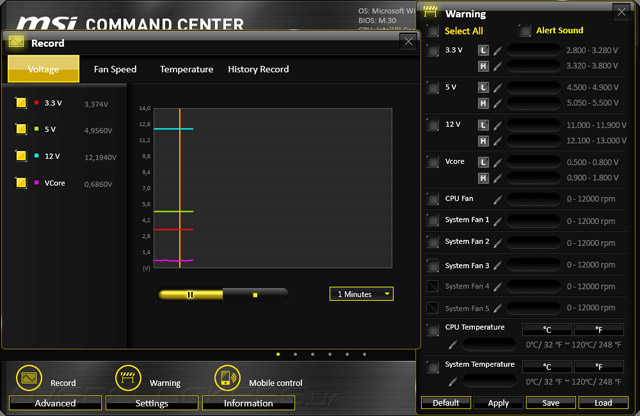Enable CPU Temperature warning checkbox
Screen dimensions: 640x416
(x=433, y=329)
